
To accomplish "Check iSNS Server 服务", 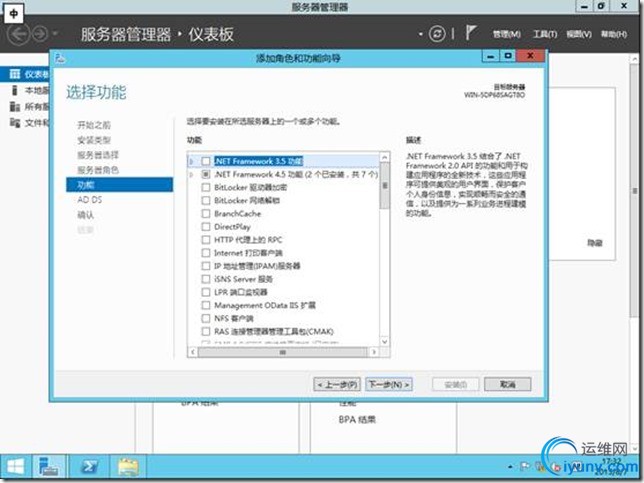I will 206,279.
